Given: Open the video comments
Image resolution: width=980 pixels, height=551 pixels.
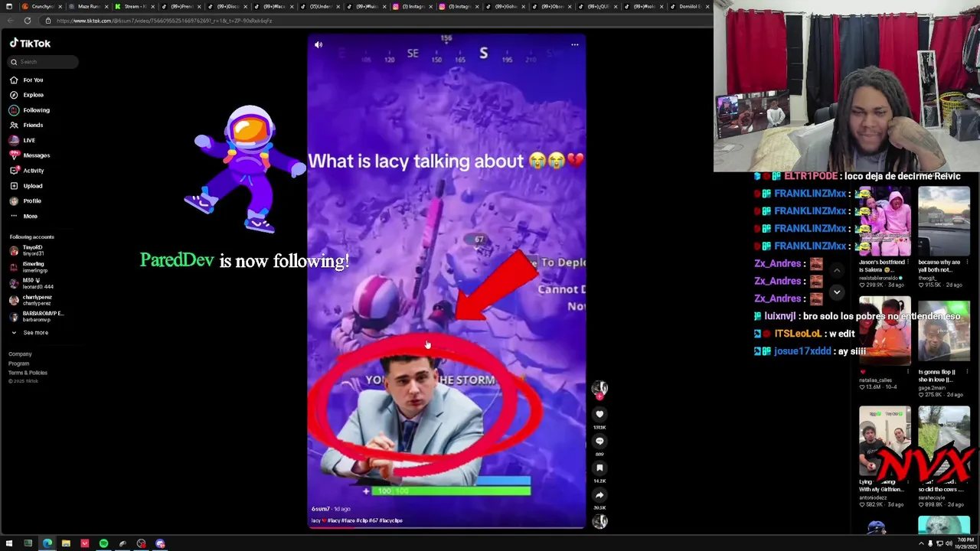Looking at the screenshot, I should tap(599, 441).
